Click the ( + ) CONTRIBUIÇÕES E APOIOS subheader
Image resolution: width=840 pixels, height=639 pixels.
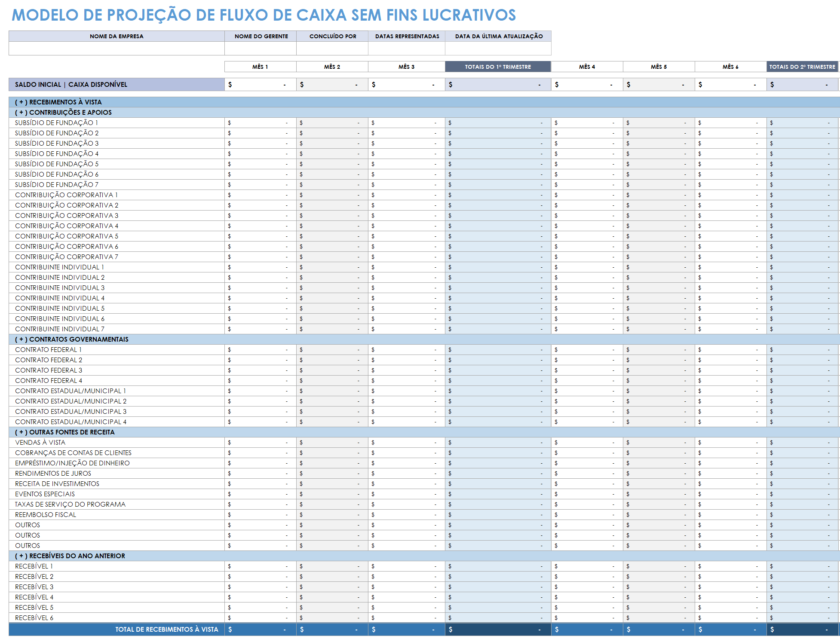(x=424, y=113)
